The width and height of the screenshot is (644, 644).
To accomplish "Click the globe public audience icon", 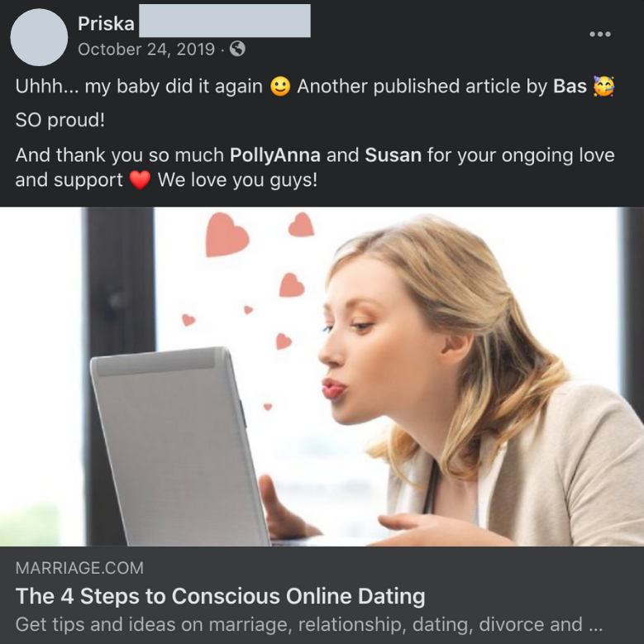I will pos(237,49).
